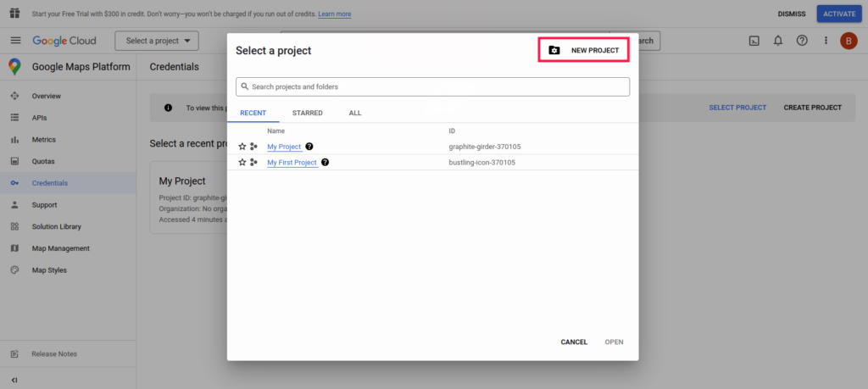Click the NEW PROJECT button
Viewport: 868px width, 389px height.
pos(583,51)
